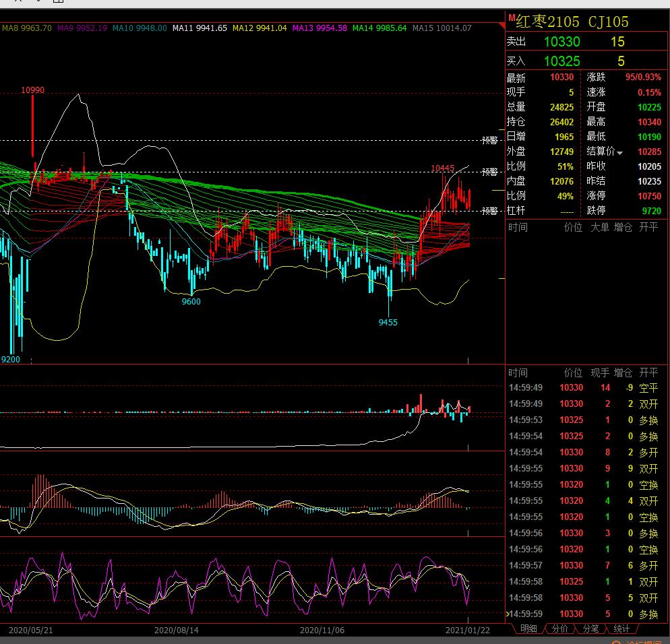Click the 外盘 value 12749
The width and height of the screenshot is (670, 644).
561,152
